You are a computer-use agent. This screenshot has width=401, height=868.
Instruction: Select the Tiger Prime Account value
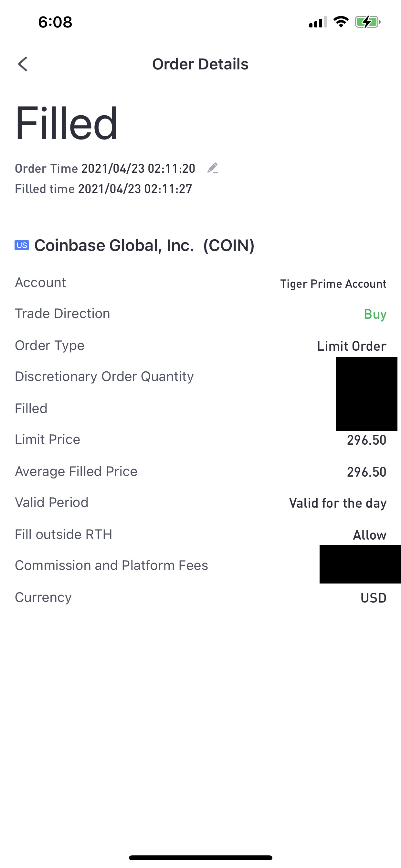tap(333, 284)
